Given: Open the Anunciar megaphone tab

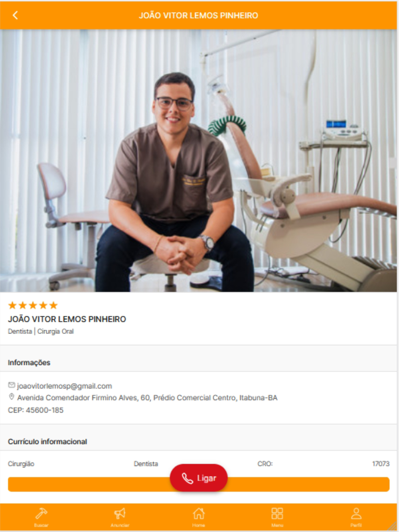Looking at the screenshot, I should 120,517.
